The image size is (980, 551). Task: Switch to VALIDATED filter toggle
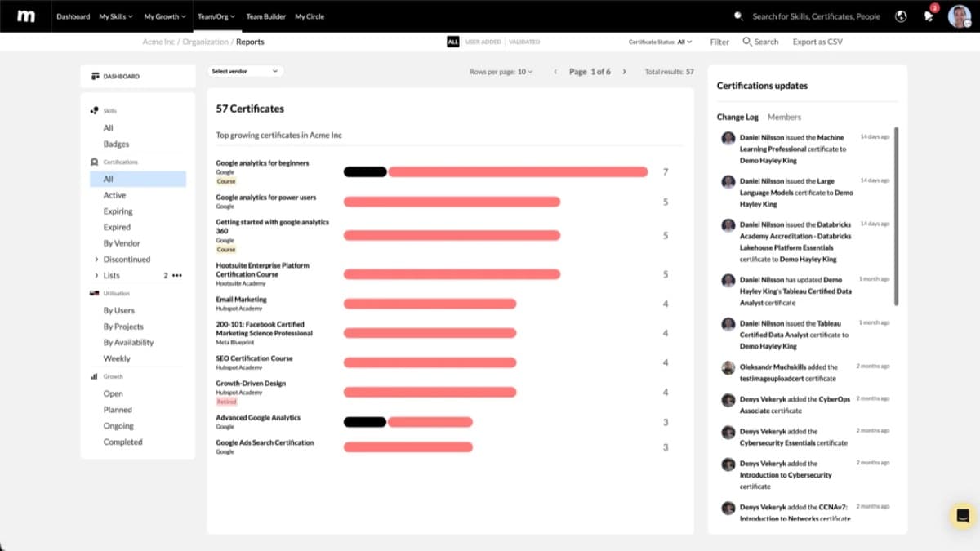523,42
